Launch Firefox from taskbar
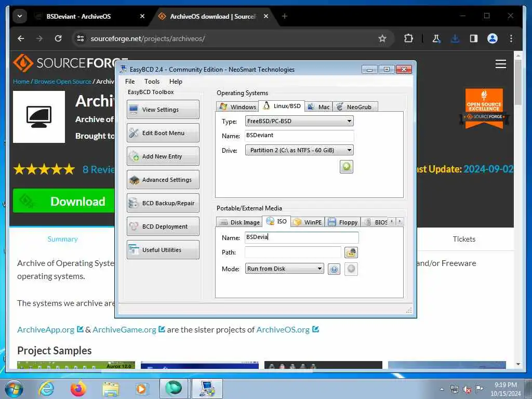 tap(78, 389)
